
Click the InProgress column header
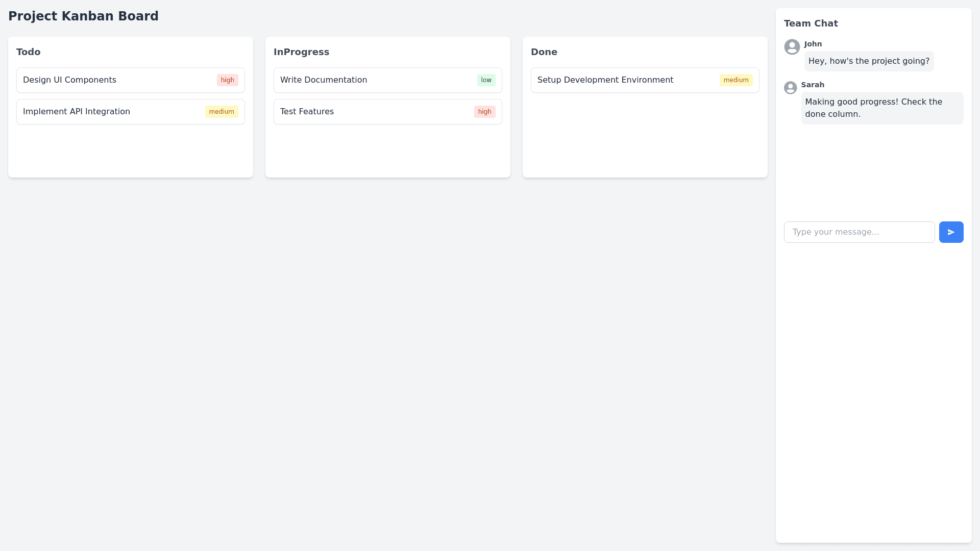(x=301, y=52)
